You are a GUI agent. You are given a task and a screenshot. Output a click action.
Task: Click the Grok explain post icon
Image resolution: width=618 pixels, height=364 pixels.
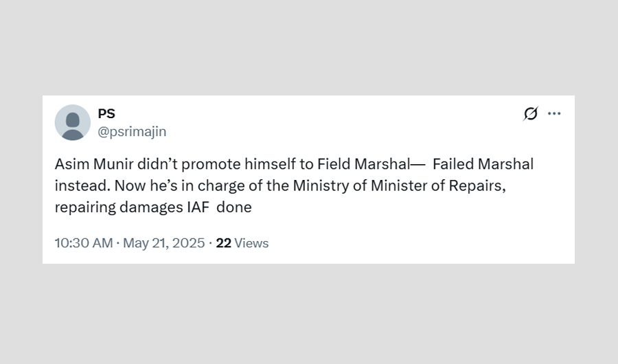click(530, 114)
